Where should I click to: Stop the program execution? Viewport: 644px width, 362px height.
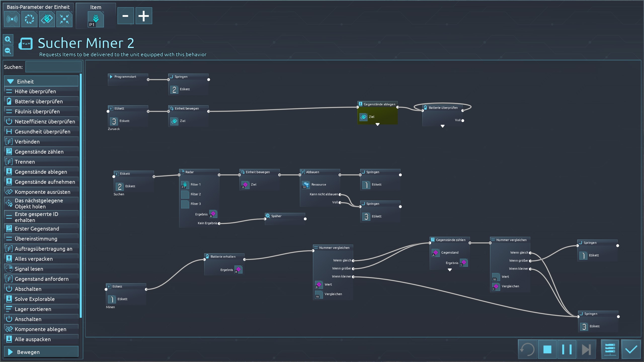click(547, 349)
